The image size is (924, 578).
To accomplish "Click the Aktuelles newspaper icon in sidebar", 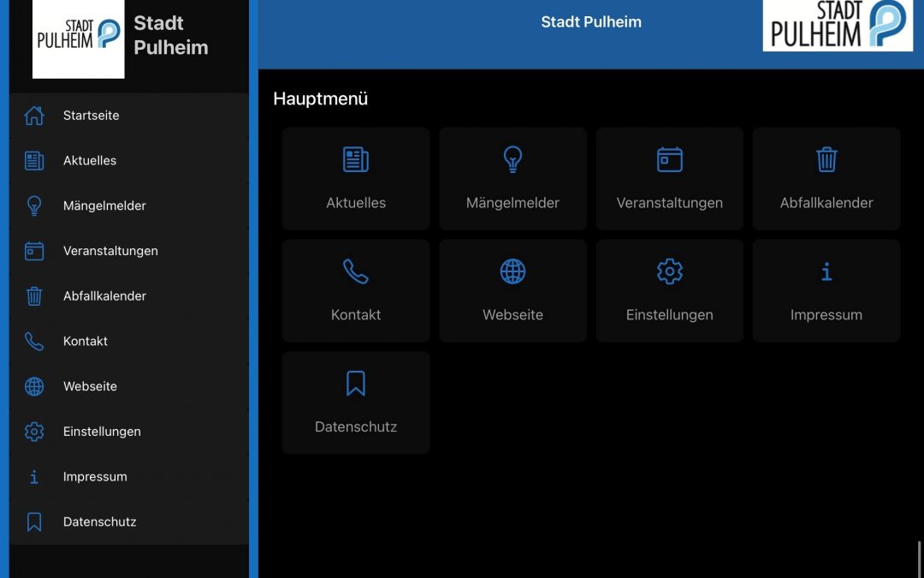I will click(34, 160).
